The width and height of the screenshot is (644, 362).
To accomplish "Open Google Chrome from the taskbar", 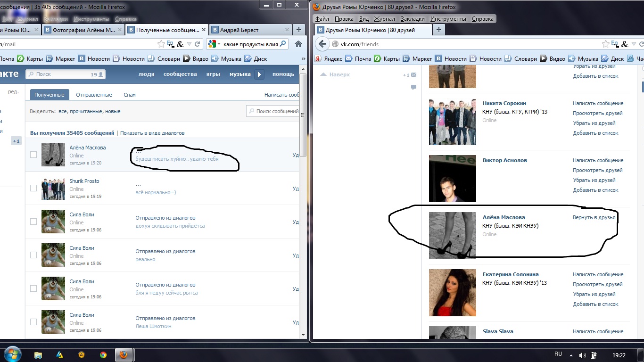I will click(103, 355).
